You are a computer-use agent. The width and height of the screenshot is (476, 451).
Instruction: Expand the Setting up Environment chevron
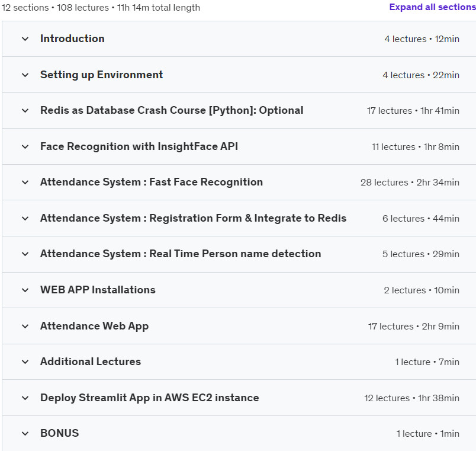(25, 75)
